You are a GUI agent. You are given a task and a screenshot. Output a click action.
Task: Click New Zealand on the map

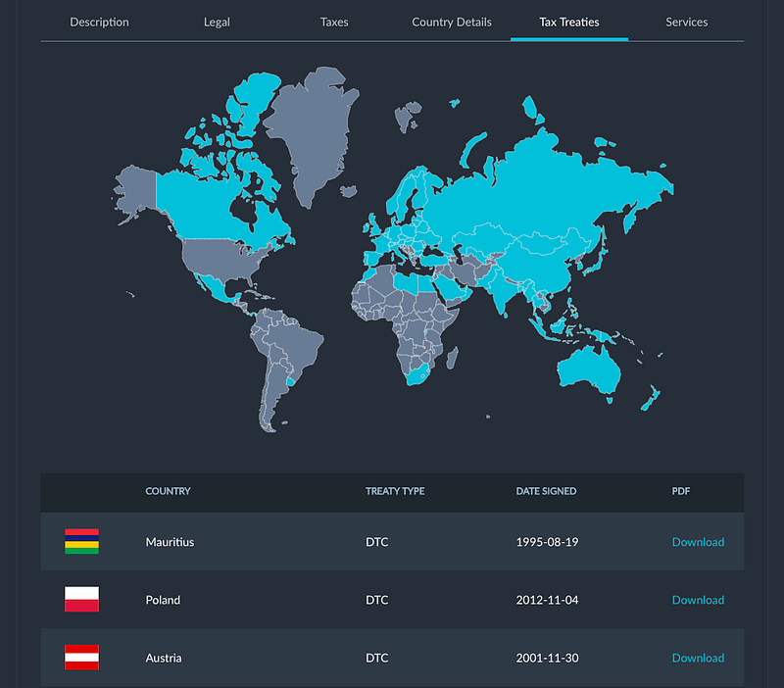(652, 399)
